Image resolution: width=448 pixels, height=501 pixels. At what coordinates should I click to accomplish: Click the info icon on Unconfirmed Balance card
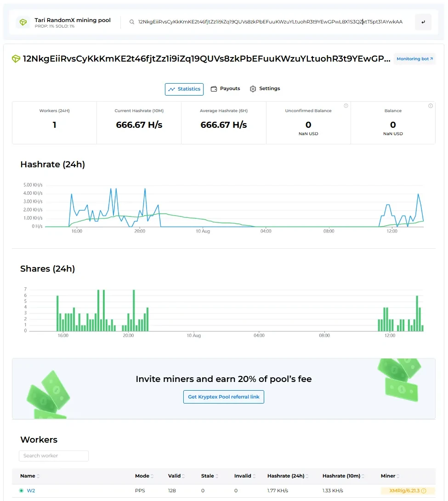(346, 106)
